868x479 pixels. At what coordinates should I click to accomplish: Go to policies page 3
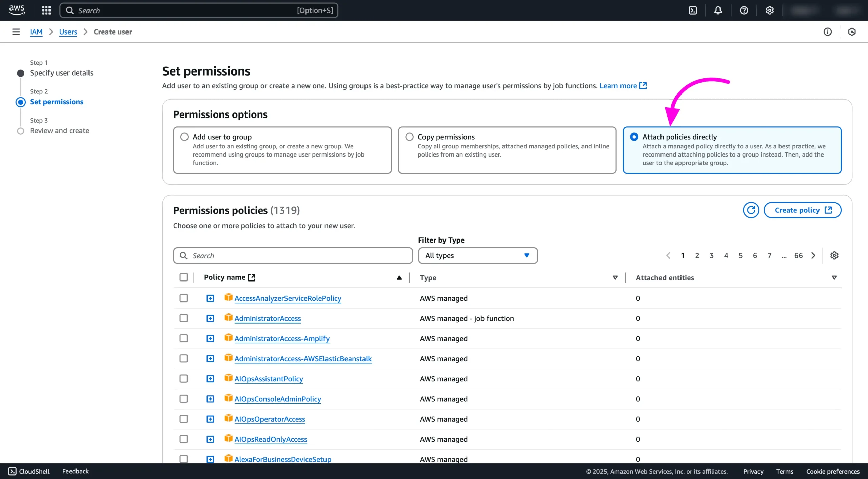pyautogui.click(x=712, y=255)
